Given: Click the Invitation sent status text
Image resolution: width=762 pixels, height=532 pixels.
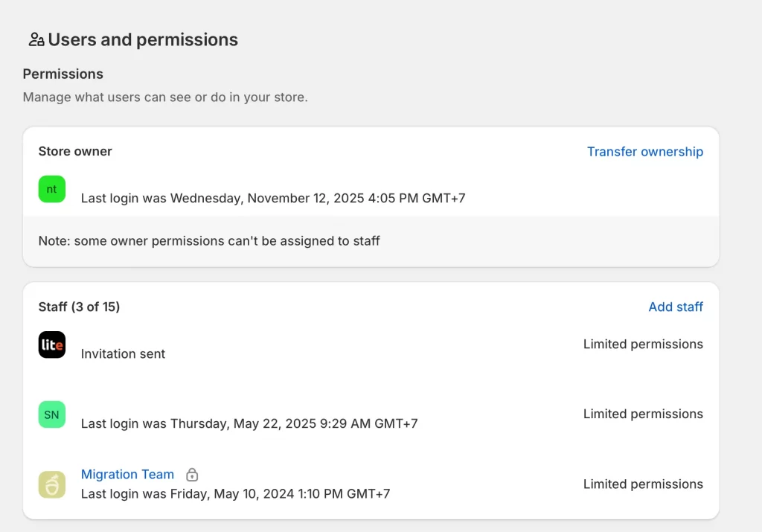Looking at the screenshot, I should click(122, 354).
